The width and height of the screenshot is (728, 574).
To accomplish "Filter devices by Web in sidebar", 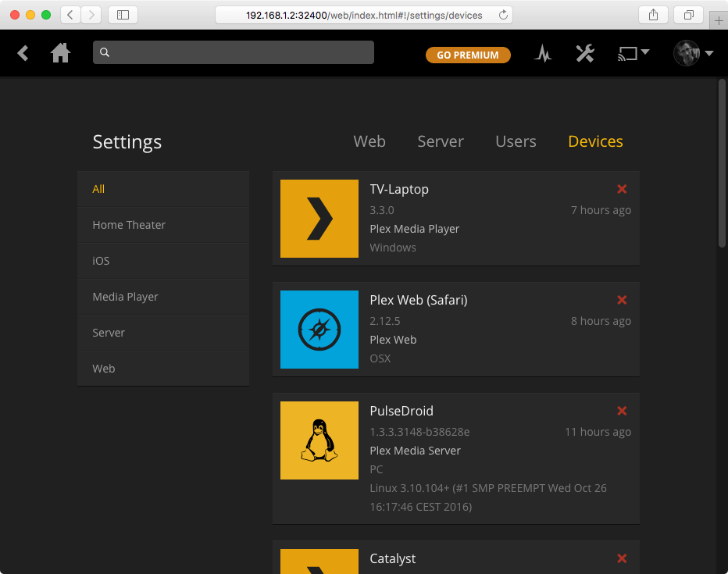I will pyautogui.click(x=163, y=369).
